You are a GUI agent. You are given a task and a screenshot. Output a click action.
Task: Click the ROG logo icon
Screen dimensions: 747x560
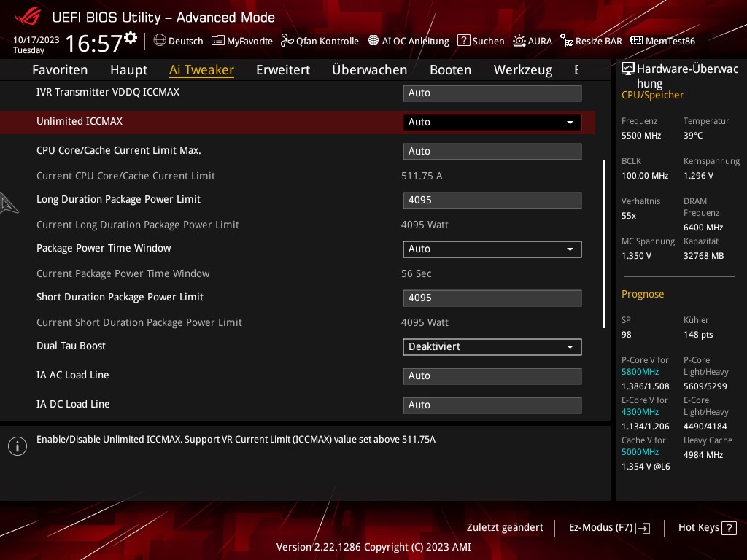point(28,16)
